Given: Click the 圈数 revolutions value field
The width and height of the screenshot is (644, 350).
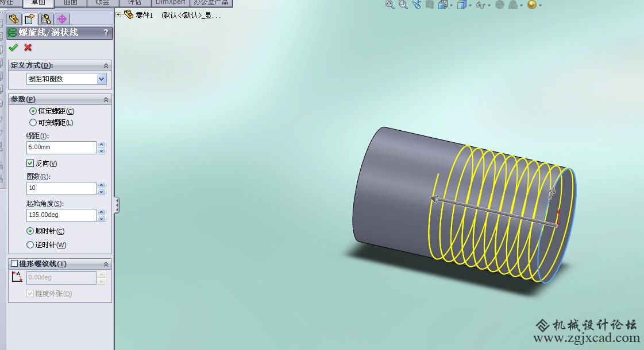Looking at the screenshot, I should 61,188.
